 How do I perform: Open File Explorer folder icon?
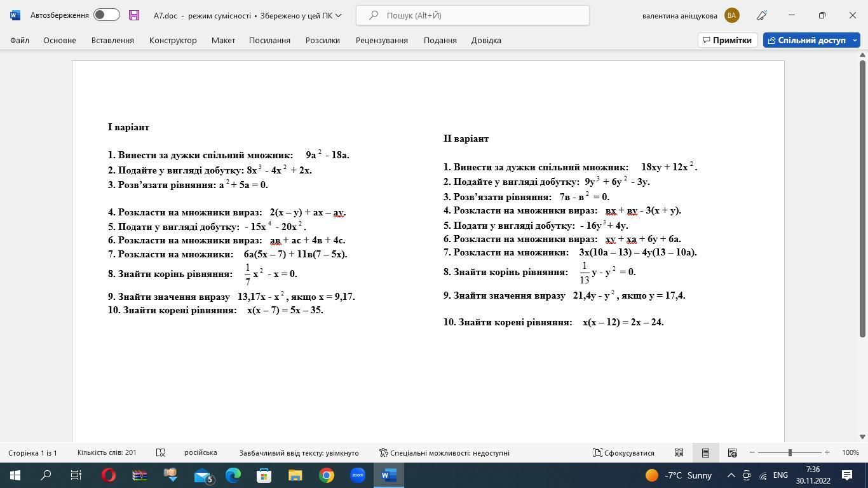(295, 475)
